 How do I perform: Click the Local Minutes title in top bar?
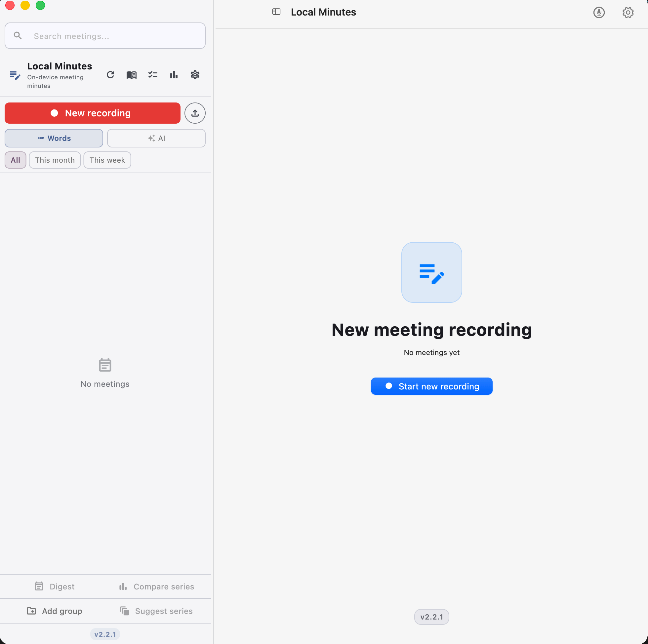pyautogui.click(x=323, y=12)
